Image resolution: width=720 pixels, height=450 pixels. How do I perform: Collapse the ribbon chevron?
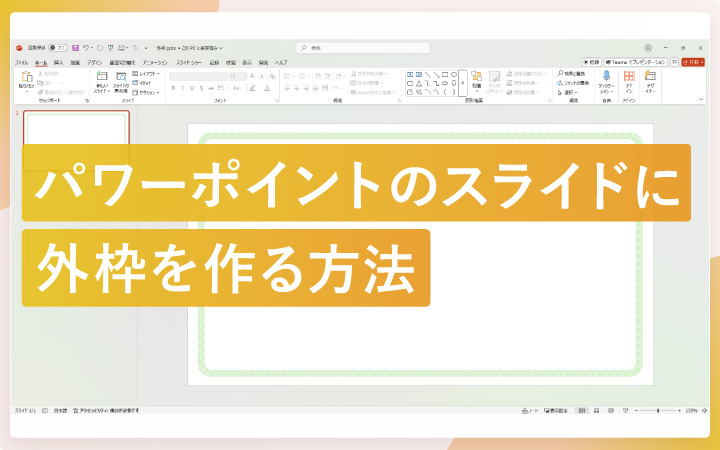[x=701, y=99]
